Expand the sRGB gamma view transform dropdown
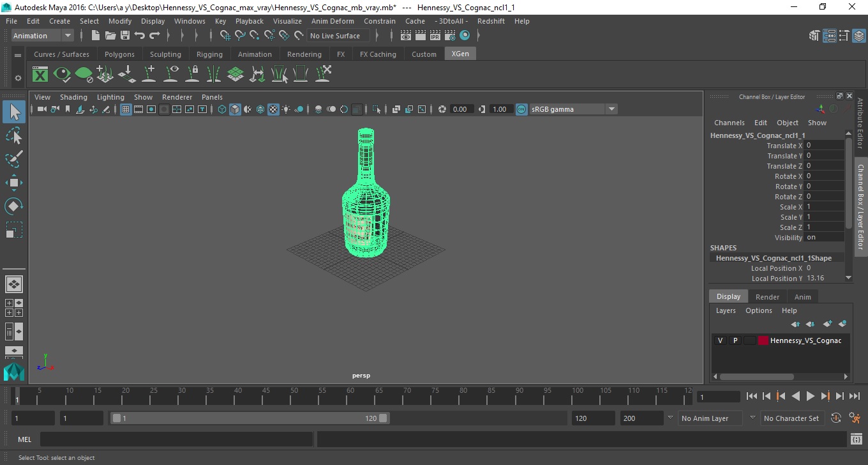This screenshot has height=465, width=868. (x=611, y=109)
